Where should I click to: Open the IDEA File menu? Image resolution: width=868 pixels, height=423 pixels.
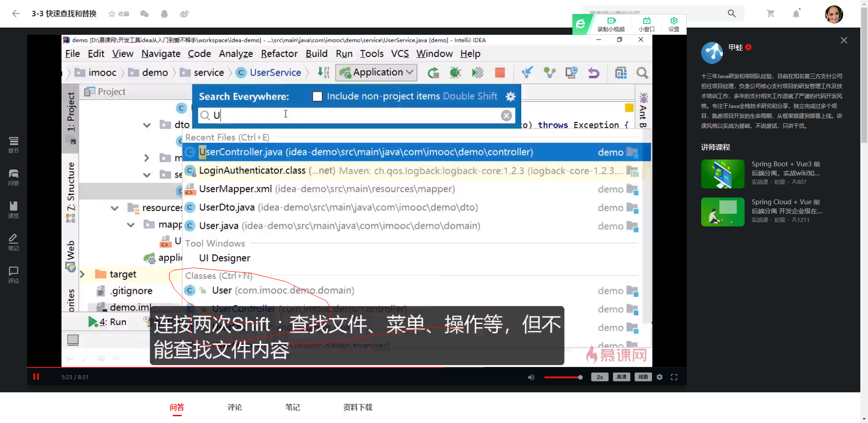tap(72, 54)
